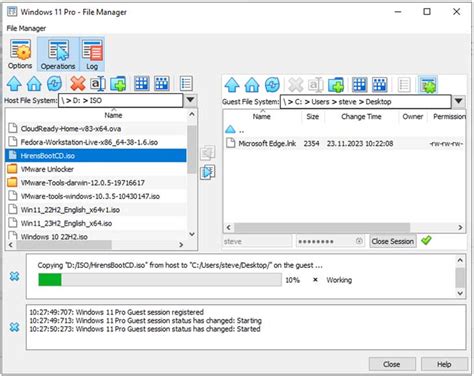Image resolution: width=474 pixels, height=376 pixels.
Task: Sort host files by Name column
Action: pyautogui.click(x=113, y=115)
